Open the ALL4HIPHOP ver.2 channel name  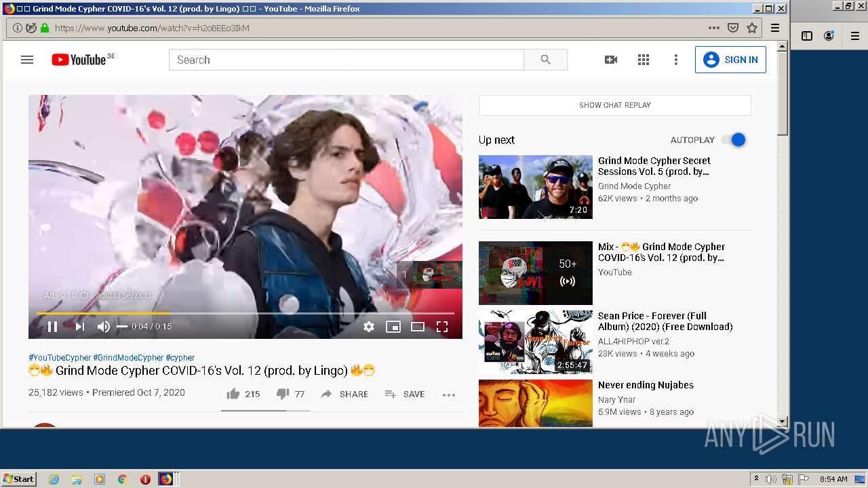633,341
